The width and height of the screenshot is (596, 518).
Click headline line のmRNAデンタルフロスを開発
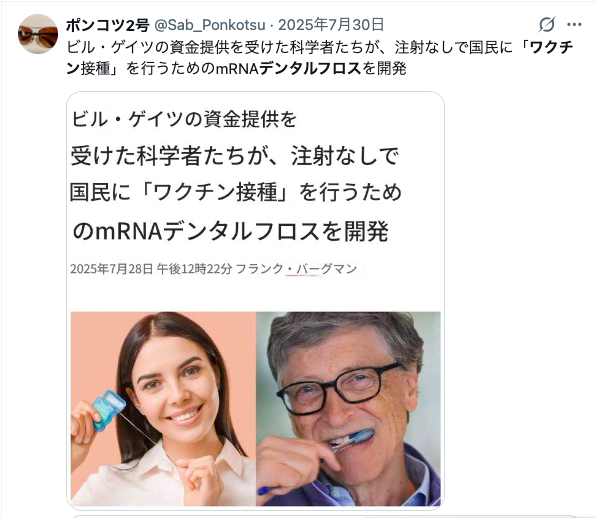tap(230, 231)
